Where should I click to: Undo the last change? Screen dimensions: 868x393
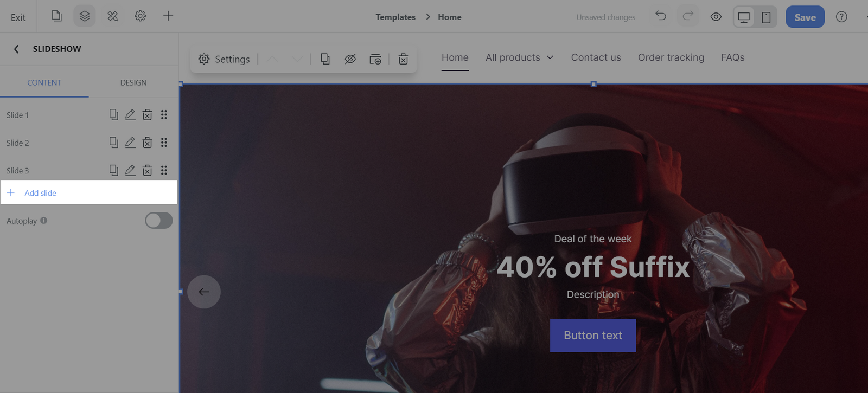[661, 16]
